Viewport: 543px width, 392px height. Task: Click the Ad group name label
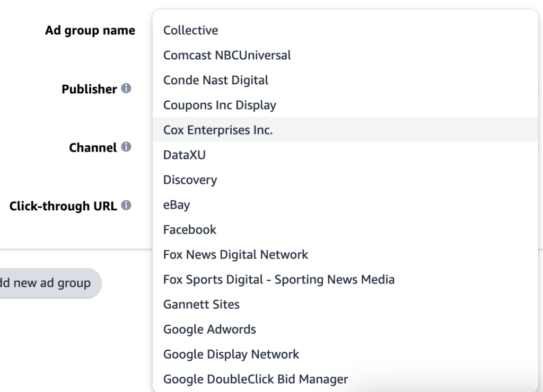pos(90,30)
